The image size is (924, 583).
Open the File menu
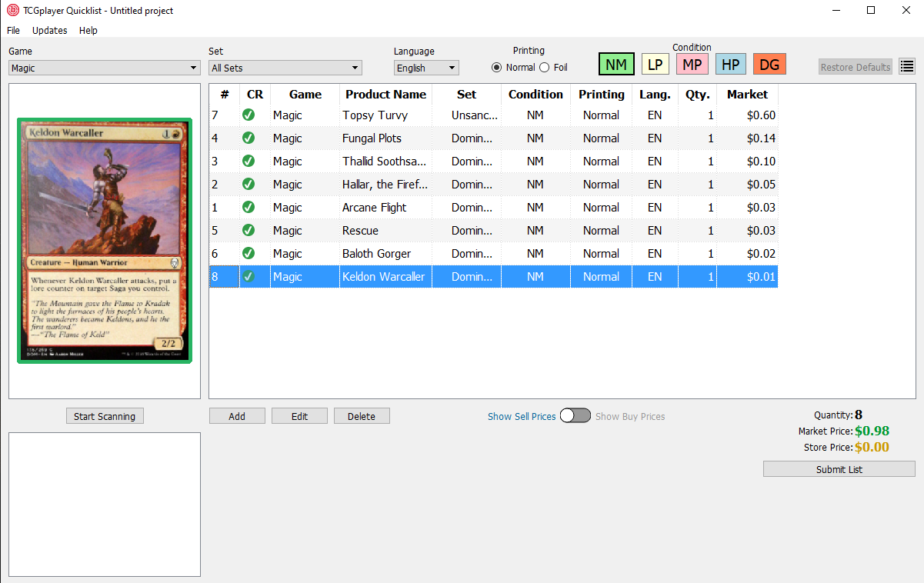[x=13, y=31]
